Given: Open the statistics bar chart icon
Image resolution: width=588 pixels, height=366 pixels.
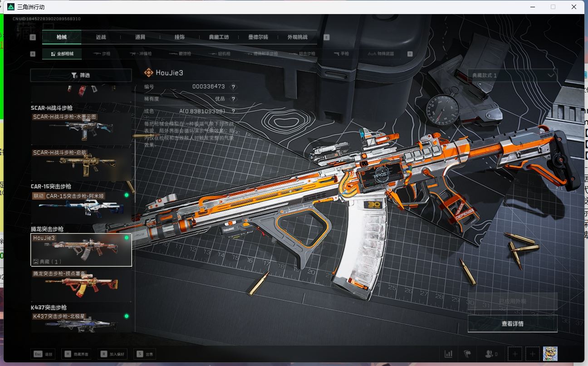Looking at the screenshot, I should [x=448, y=354].
